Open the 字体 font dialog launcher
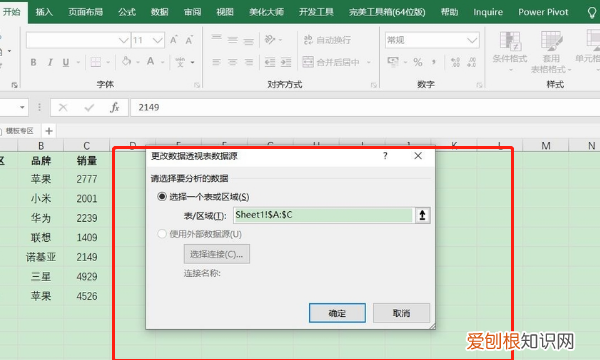This screenshot has width=600, height=360. click(197, 85)
